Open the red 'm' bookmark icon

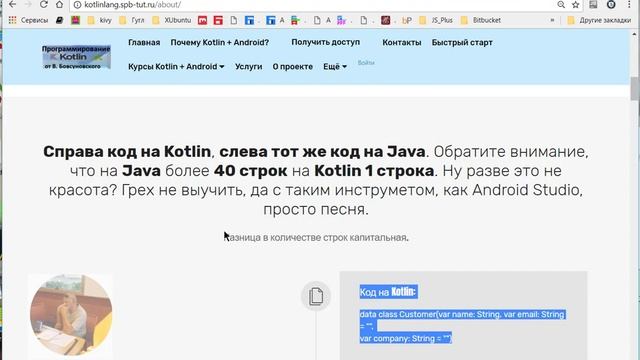coord(202,20)
